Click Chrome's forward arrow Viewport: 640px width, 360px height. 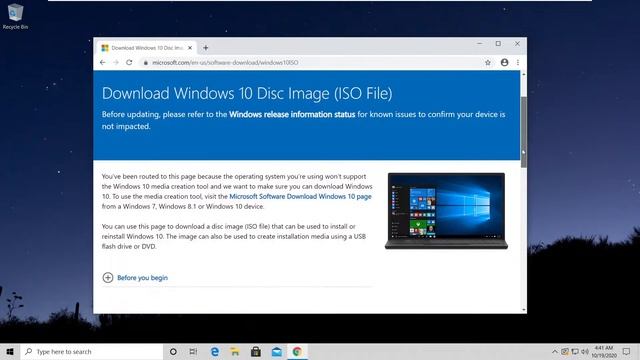(116, 62)
